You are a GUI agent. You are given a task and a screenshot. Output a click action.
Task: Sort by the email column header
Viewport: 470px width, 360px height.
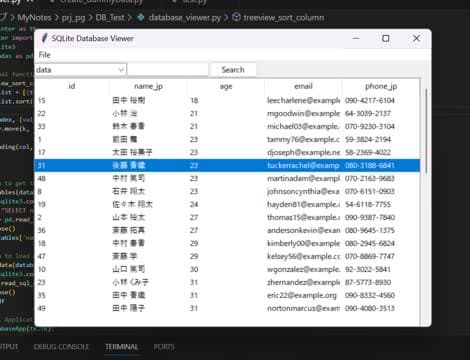[x=303, y=86]
